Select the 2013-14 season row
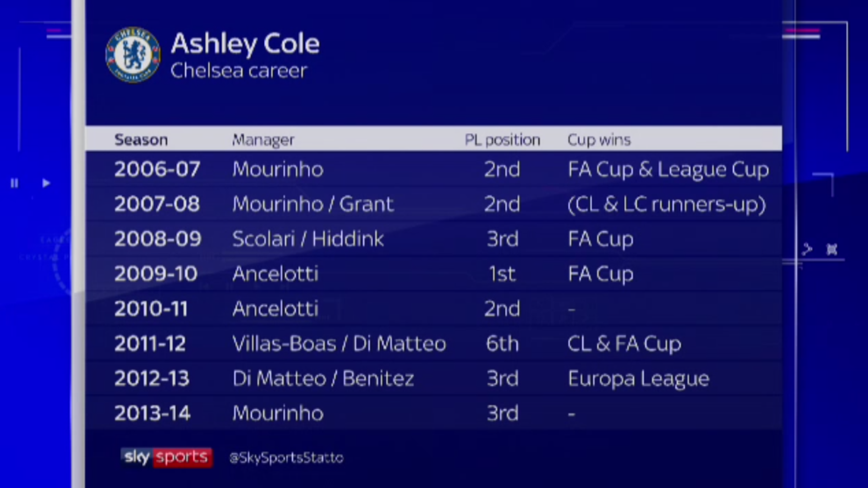Viewport: 868px width, 488px height. tap(434, 413)
